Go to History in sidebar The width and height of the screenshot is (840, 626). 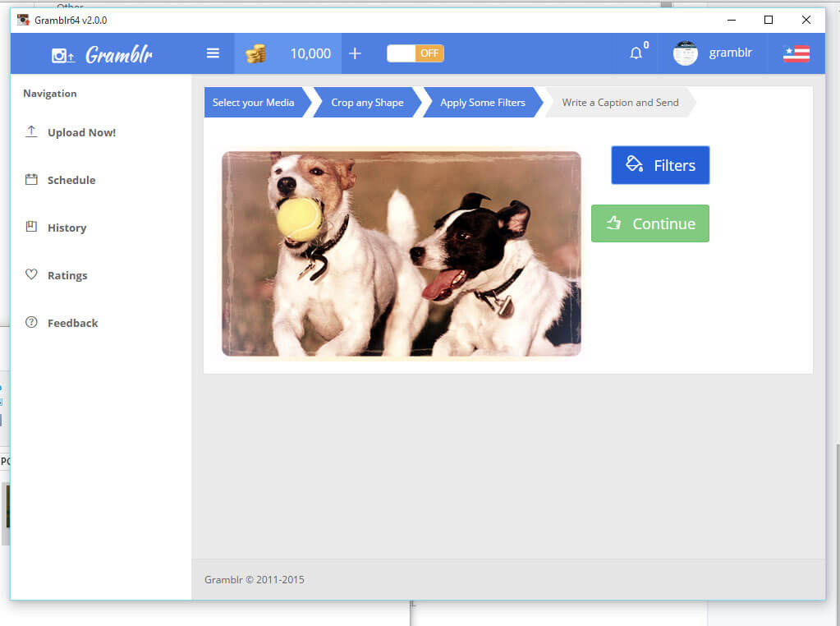[x=67, y=228]
